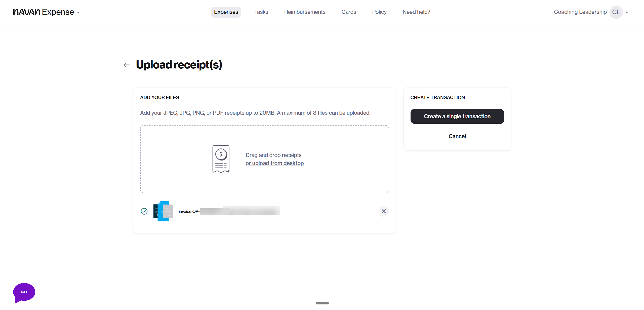Click the Navan Expense logo

pyautogui.click(x=44, y=12)
